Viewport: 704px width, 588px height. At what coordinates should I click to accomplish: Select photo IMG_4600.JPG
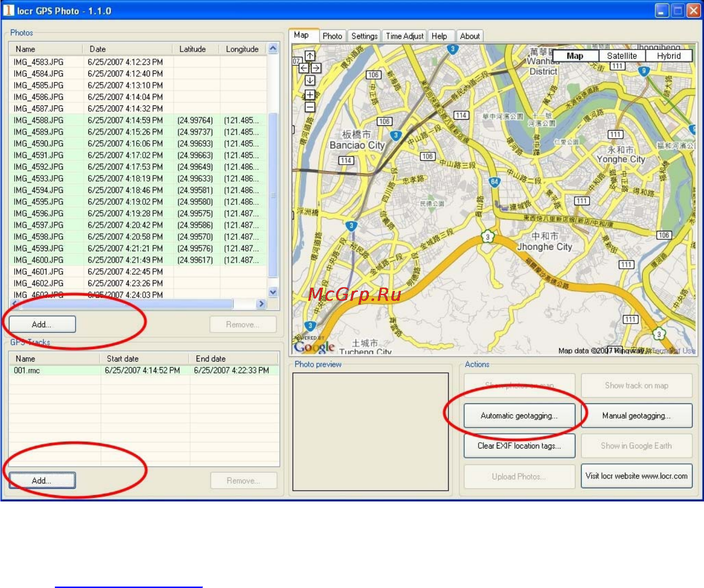point(138,260)
